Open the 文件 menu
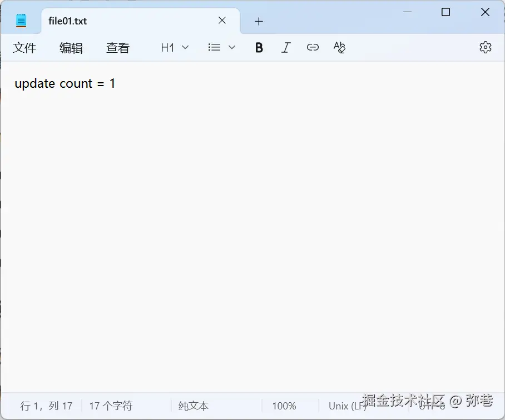 (x=24, y=48)
